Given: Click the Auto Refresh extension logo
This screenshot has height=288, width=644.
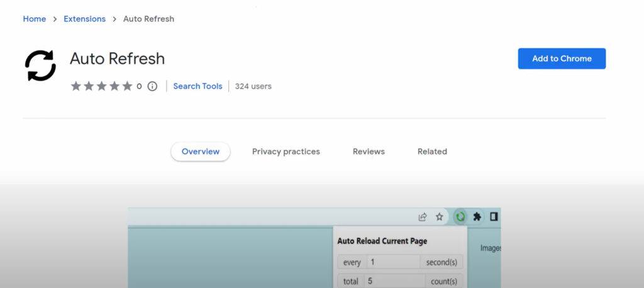Looking at the screenshot, I should pos(40,65).
